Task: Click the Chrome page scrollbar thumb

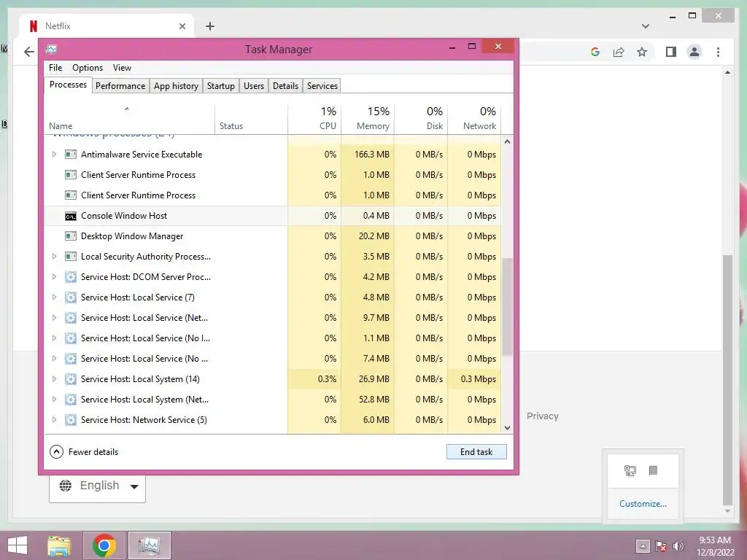Action: [x=727, y=379]
